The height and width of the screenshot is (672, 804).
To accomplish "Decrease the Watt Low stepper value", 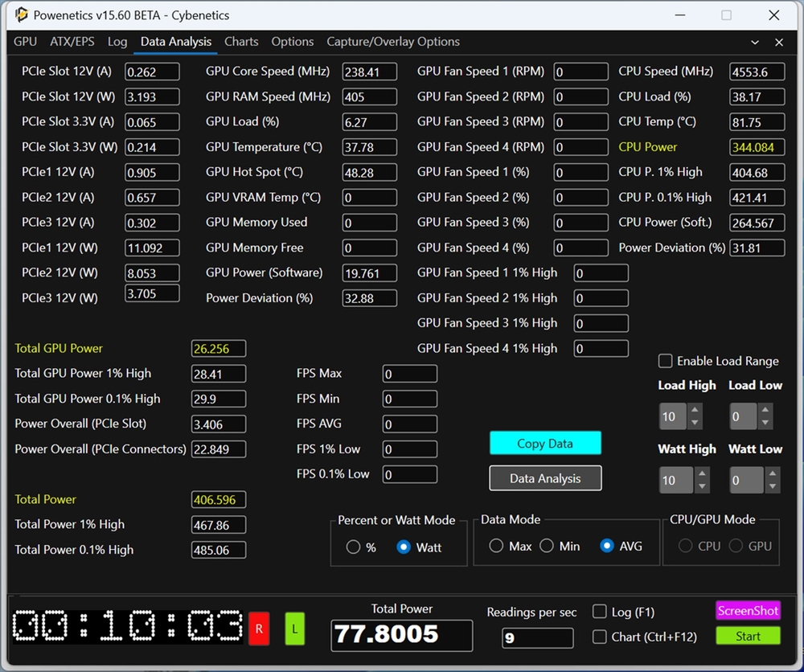I will 772,486.
